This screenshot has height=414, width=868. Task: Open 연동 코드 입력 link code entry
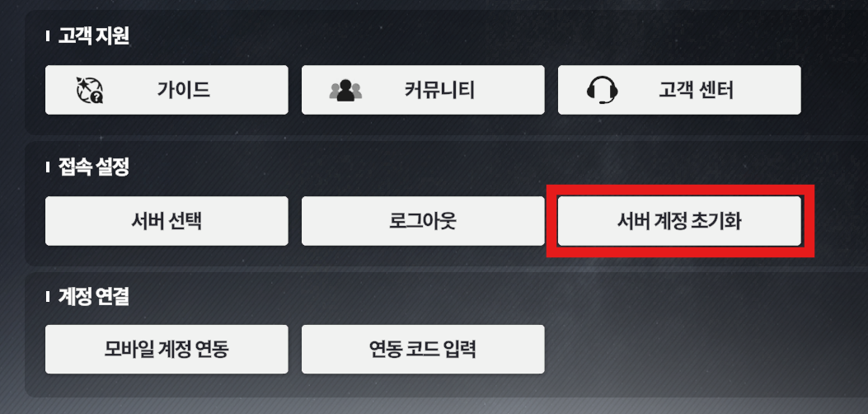tap(423, 349)
